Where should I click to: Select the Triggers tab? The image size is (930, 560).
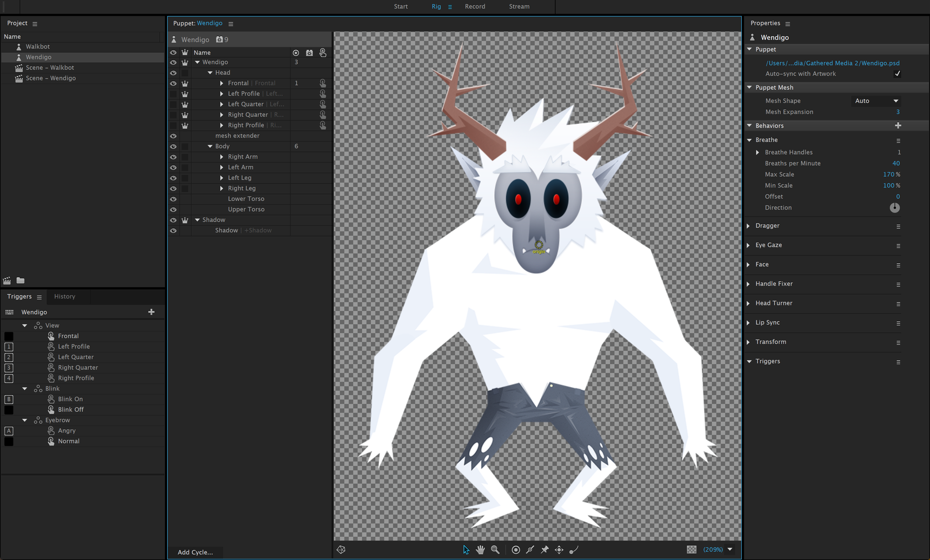tap(19, 296)
